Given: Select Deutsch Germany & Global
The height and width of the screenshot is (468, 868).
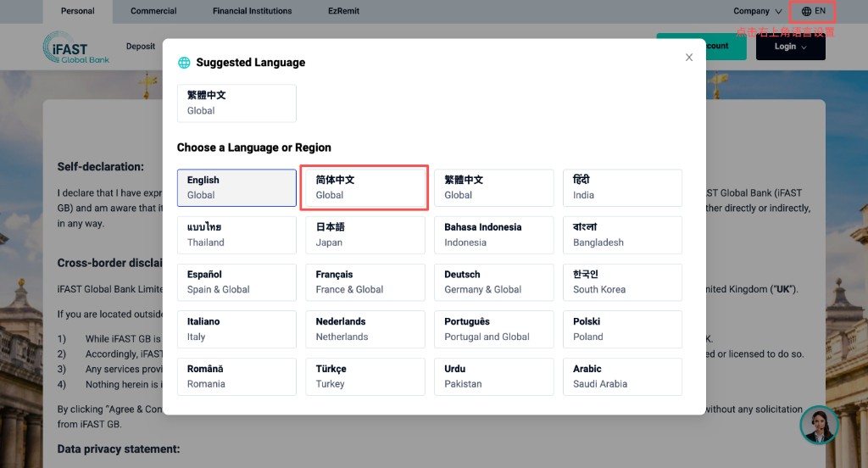Looking at the screenshot, I should [494, 282].
